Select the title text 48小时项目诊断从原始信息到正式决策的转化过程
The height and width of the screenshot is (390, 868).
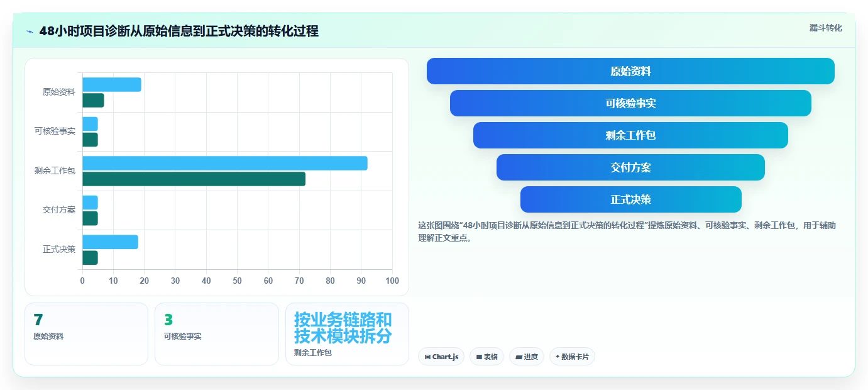(x=179, y=31)
